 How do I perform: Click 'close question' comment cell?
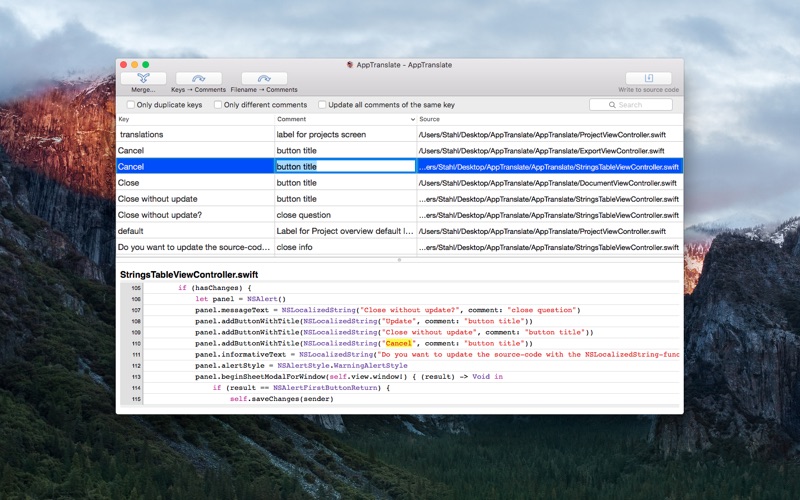coord(345,215)
